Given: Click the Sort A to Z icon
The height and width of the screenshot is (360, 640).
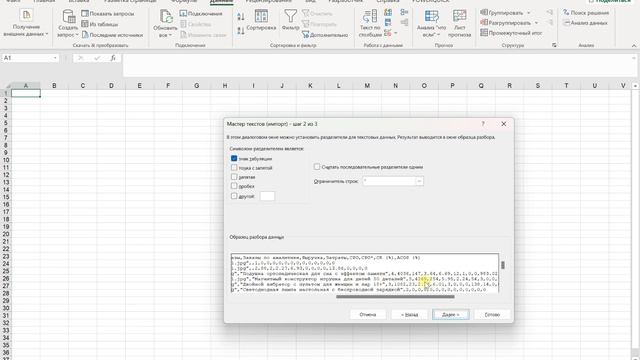Looking at the screenshot, I should tap(241, 16).
